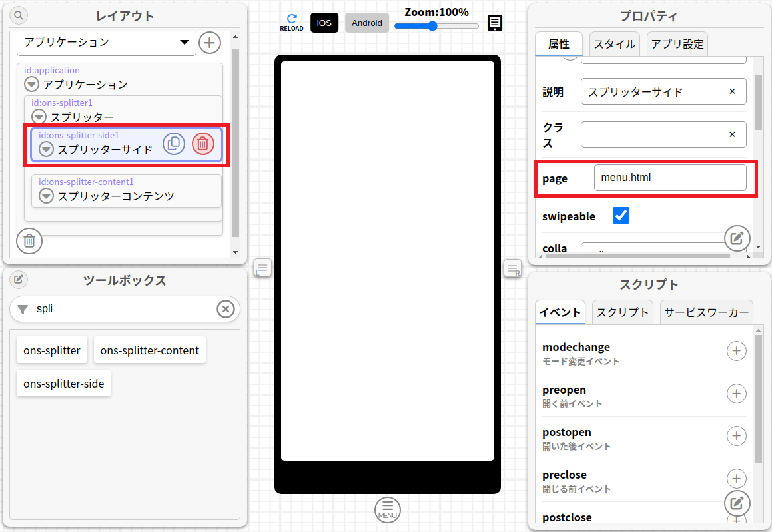Open the pencil edit icon on the toolbox panel
The height and width of the screenshot is (532, 772).
(18, 280)
